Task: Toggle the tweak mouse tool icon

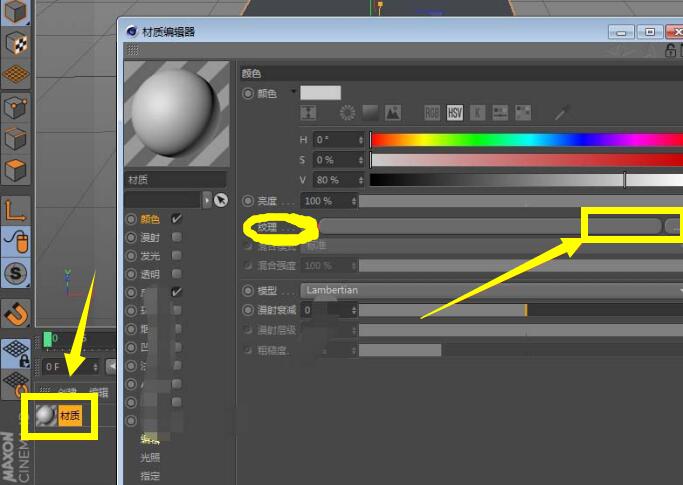Action: pyautogui.click(x=16, y=241)
